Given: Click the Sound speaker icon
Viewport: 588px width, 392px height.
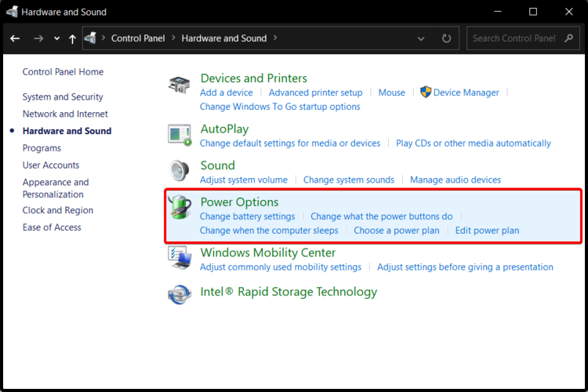Looking at the screenshot, I should click(180, 171).
